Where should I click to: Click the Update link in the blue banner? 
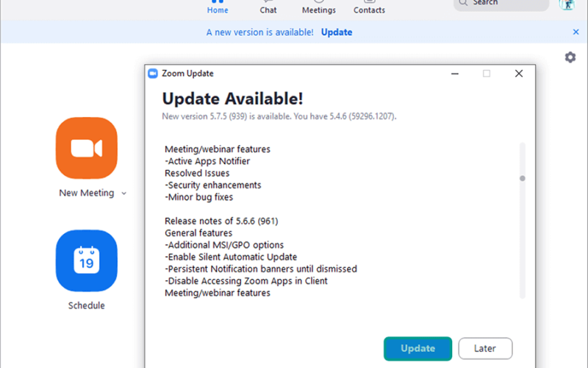point(337,32)
